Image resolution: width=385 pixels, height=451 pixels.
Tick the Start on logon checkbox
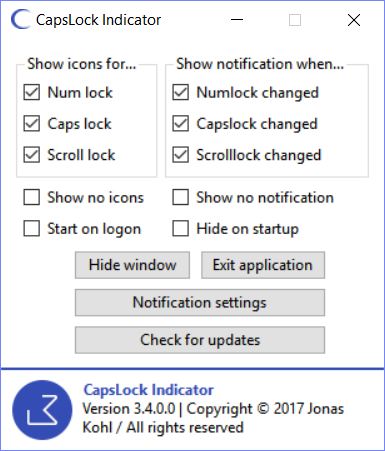coord(32,229)
